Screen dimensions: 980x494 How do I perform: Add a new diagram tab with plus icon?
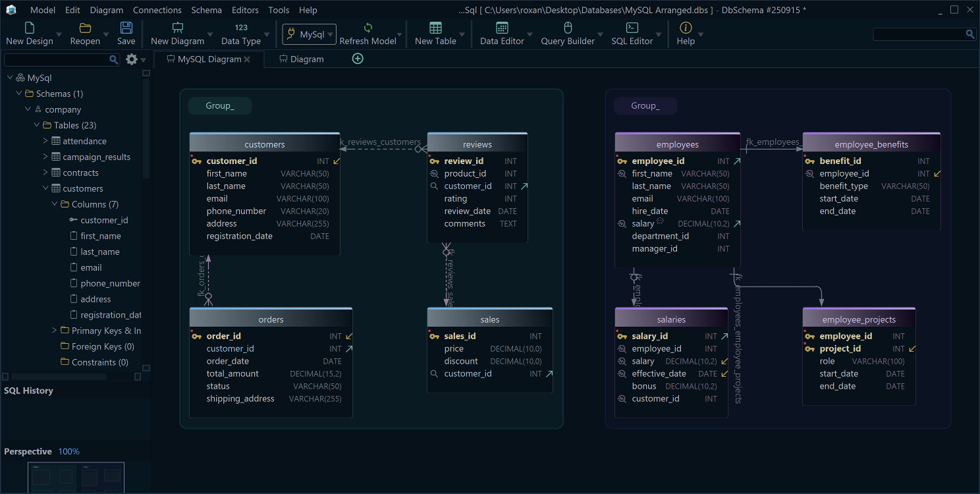pos(358,59)
